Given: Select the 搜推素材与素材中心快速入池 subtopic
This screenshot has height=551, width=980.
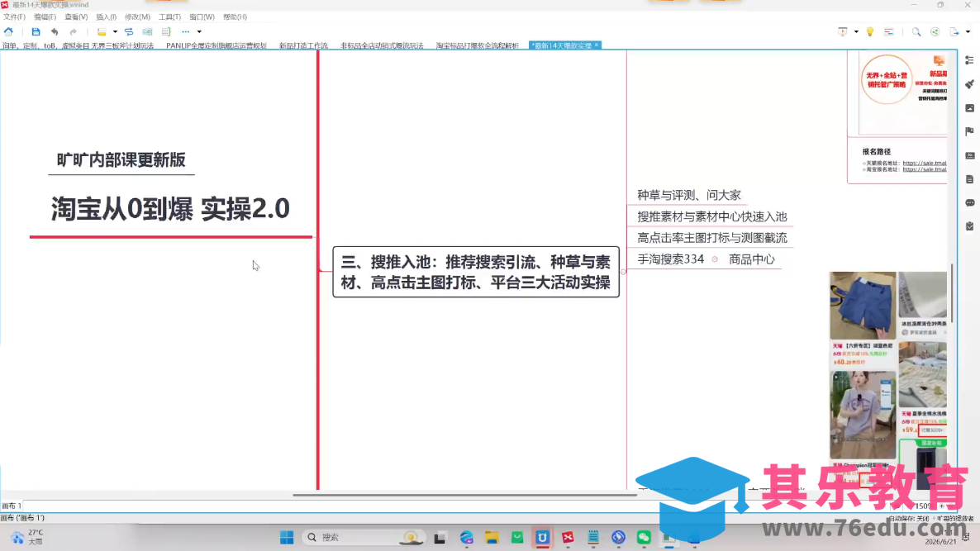Looking at the screenshot, I should click(712, 216).
